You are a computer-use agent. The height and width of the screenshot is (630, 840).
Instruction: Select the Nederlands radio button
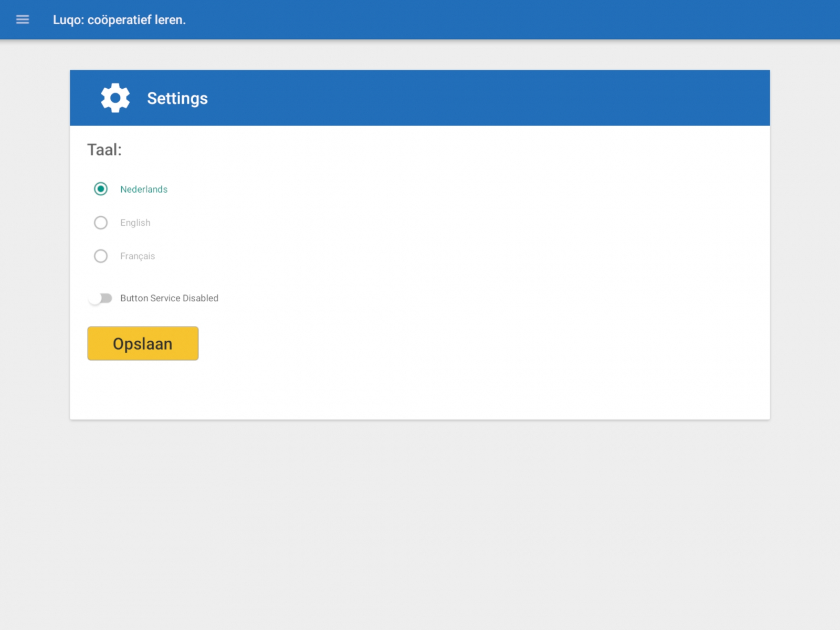tap(101, 189)
